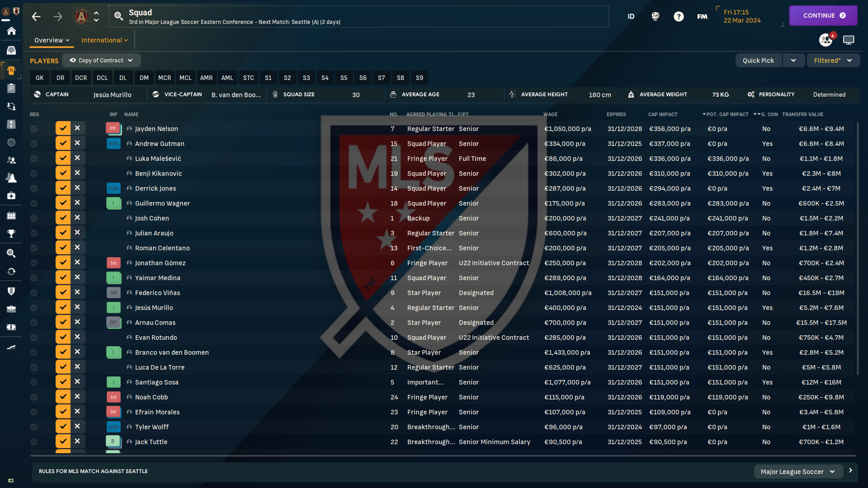The height and width of the screenshot is (488, 868).
Task: Open the Competitions trophy icon in sidebar
Action: pos(11,234)
